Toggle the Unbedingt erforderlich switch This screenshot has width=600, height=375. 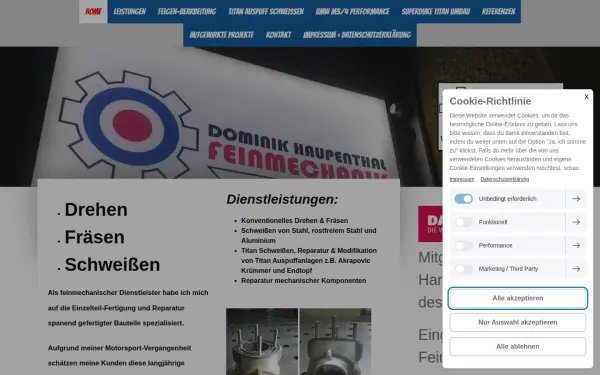[x=464, y=199]
